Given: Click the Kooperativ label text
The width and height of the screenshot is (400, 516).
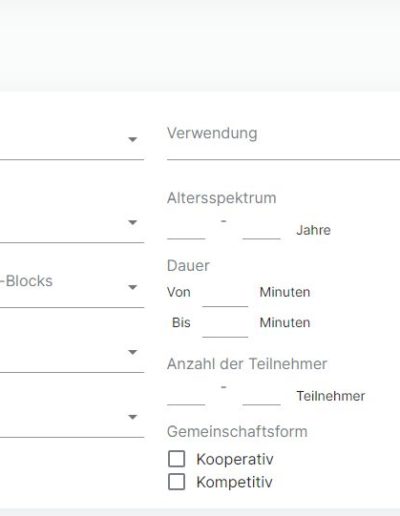Looking at the screenshot, I should coord(235,459).
